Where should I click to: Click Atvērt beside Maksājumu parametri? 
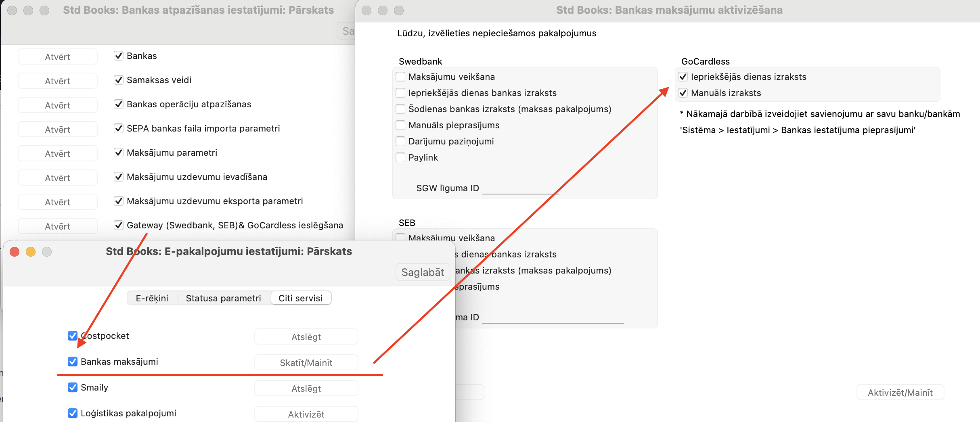[58, 154]
